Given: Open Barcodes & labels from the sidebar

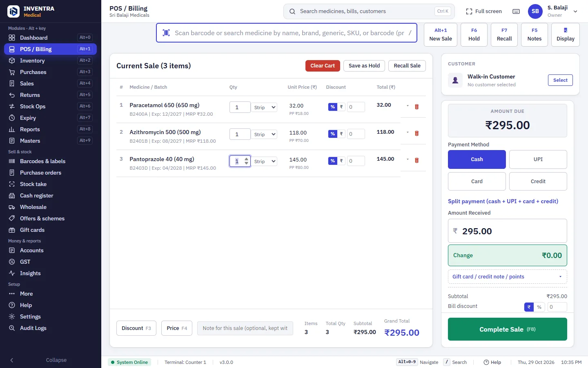Looking at the screenshot, I should pos(51,161).
